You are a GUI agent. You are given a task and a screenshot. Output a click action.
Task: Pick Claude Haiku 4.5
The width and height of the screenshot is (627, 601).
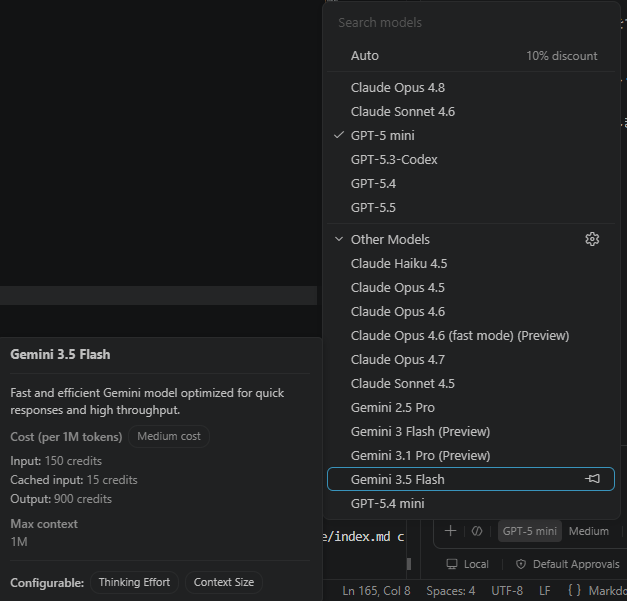coord(471,264)
